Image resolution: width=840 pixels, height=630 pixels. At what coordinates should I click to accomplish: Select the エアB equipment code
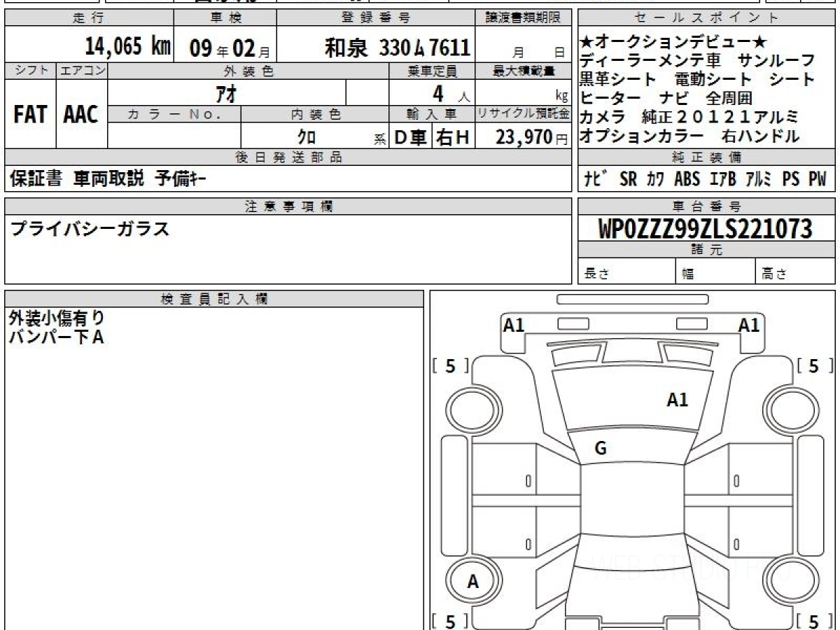pos(722,179)
